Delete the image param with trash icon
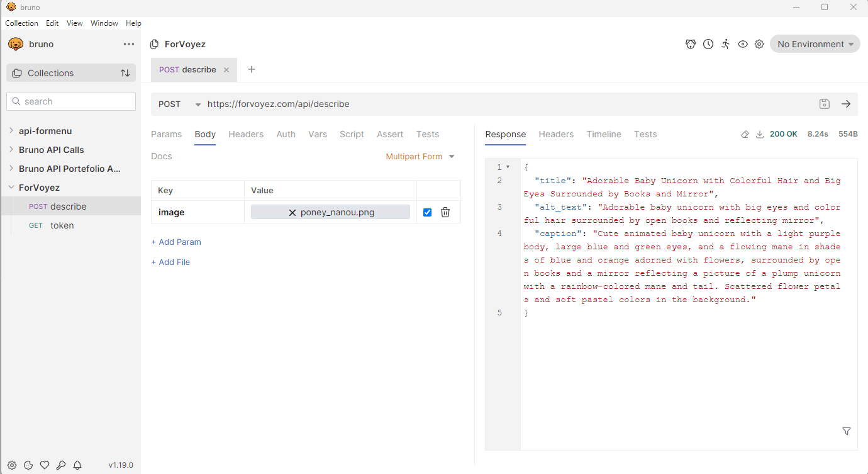 click(445, 213)
